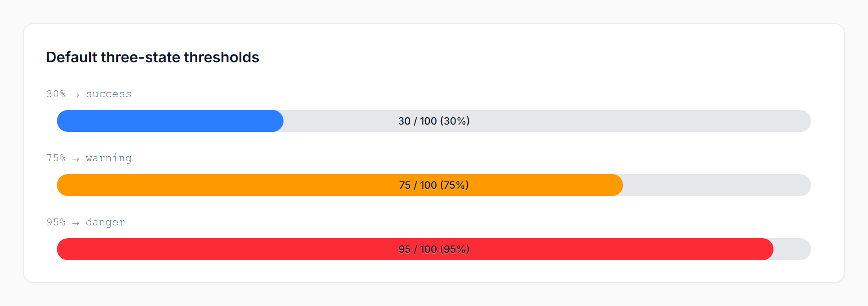Select the '30% → success' label

[x=88, y=93]
